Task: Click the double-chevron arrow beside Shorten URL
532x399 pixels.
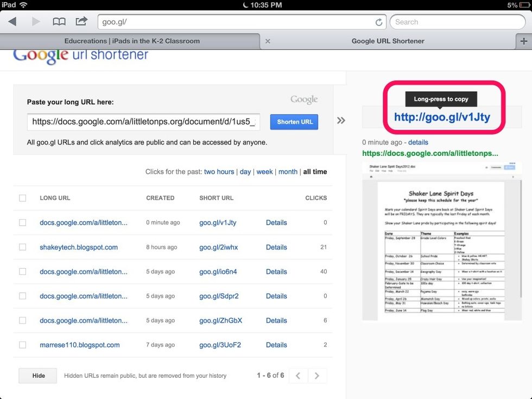Action: pyautogui.click(x=341, y=121)
